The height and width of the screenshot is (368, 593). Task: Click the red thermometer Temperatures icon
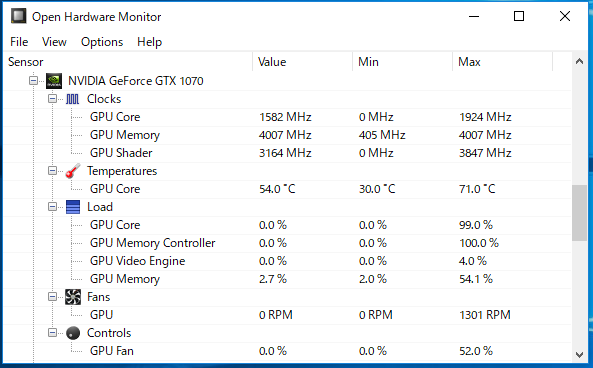[x=73, y=171]
